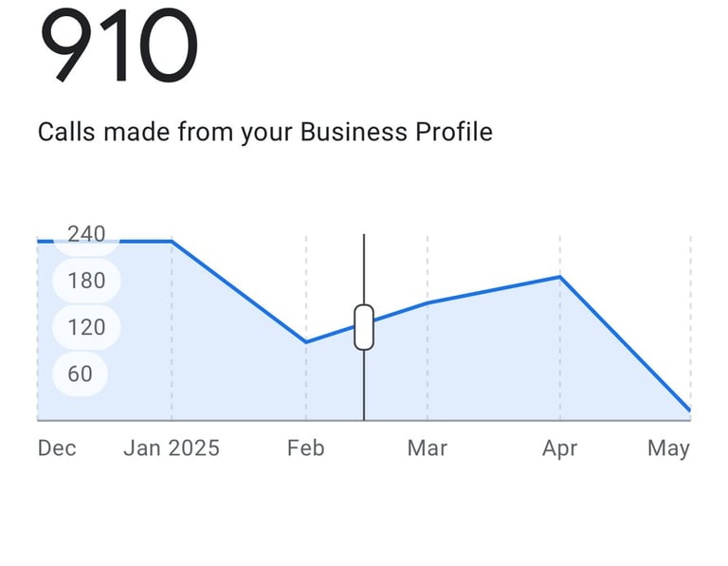Select the Apr axis label

click(560, 449)
